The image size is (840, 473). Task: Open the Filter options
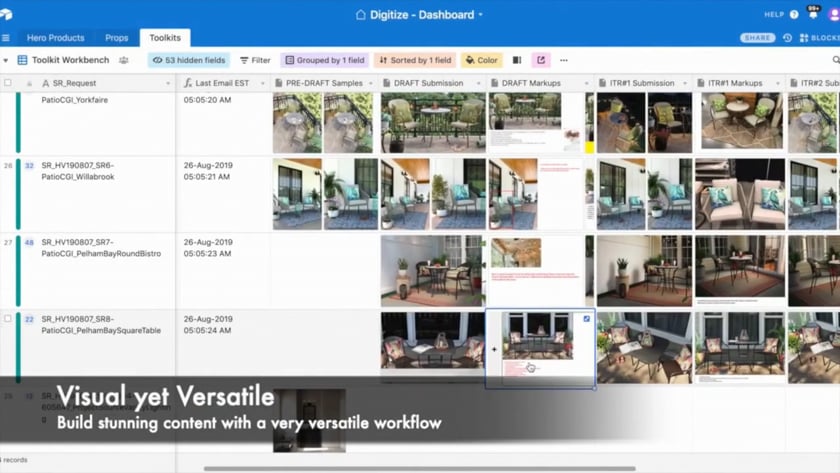(x=255, y=61)
